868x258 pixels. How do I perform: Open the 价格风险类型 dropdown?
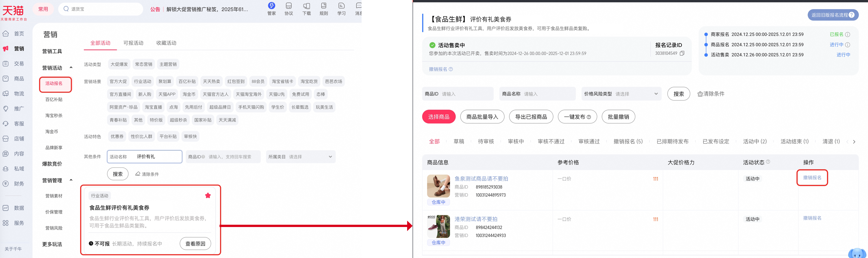tap(621, 94)
